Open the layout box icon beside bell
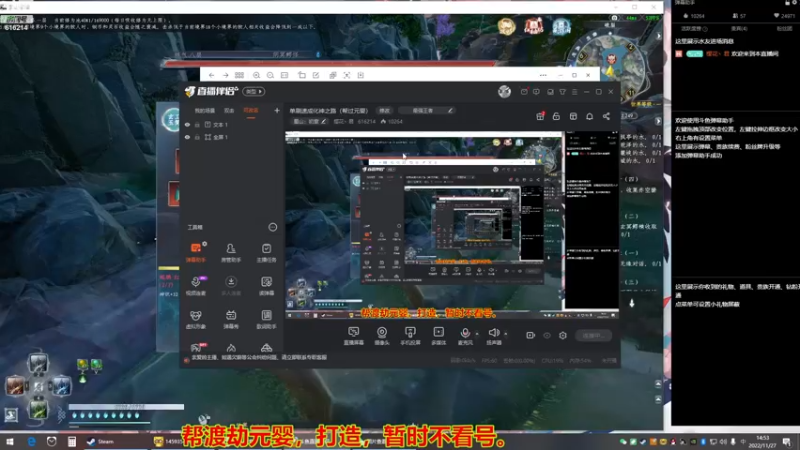The width and height of the screenshot is (800, 450). (x=573, y=116)
